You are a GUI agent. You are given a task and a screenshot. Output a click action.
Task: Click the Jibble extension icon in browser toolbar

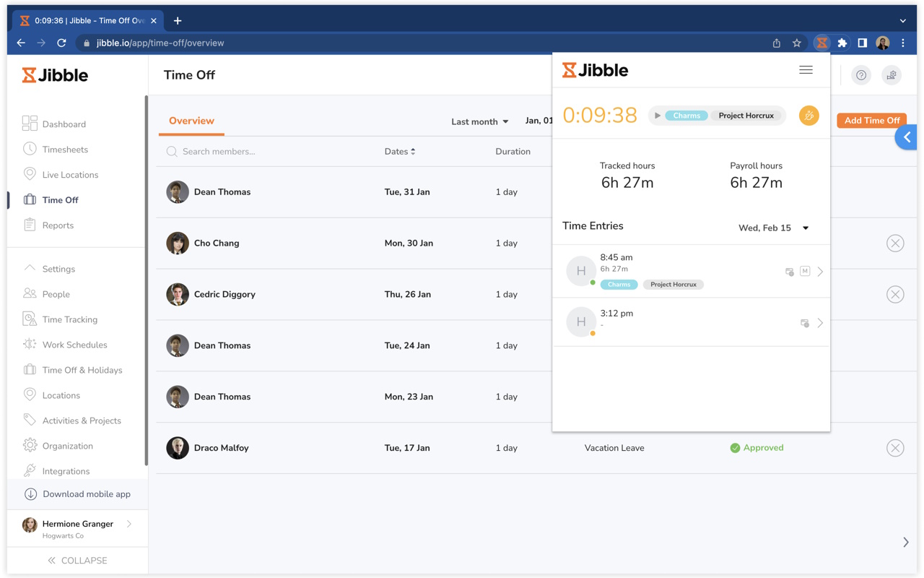(x=821, y=43)
